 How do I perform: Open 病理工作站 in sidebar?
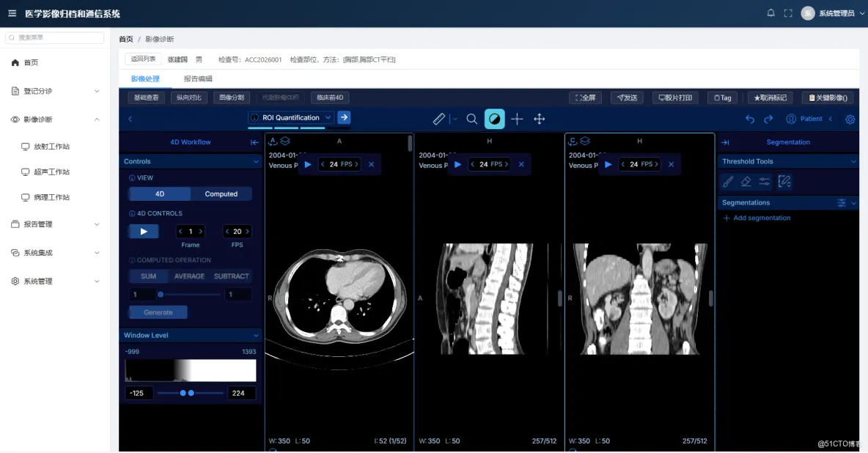click(x=51, y=198)
